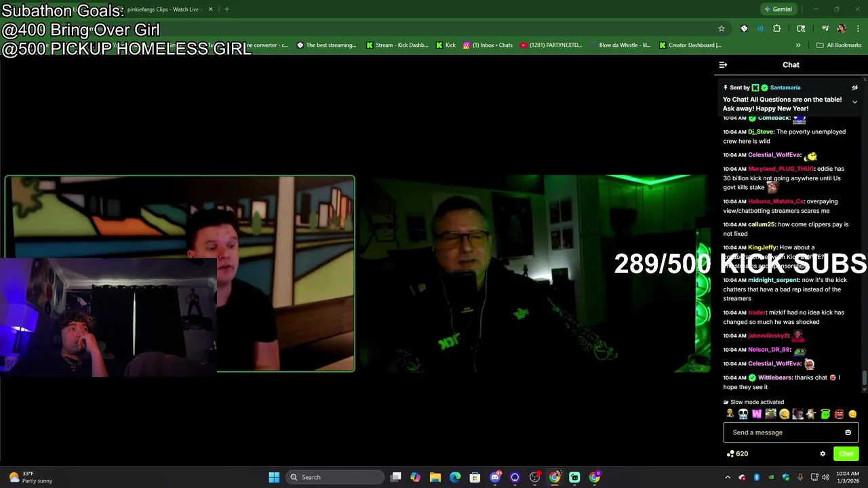Open the 620 channel points balance

click(x=737, y=454)
